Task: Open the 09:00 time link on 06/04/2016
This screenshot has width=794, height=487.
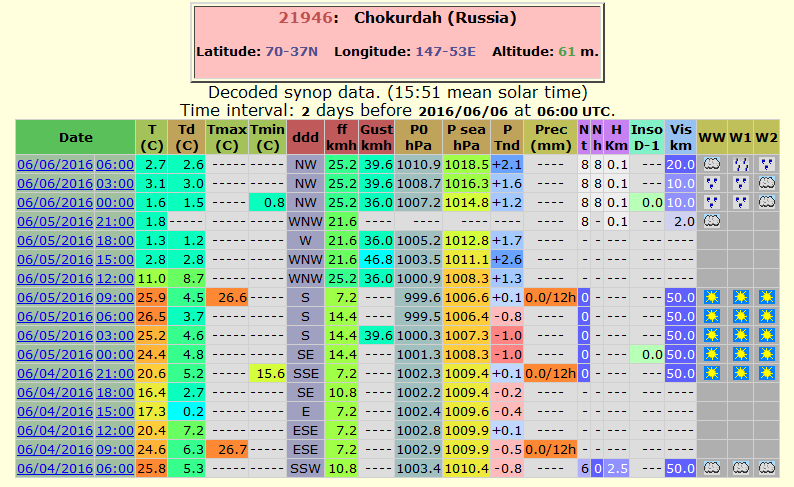Action: click(x=115, y=450)
